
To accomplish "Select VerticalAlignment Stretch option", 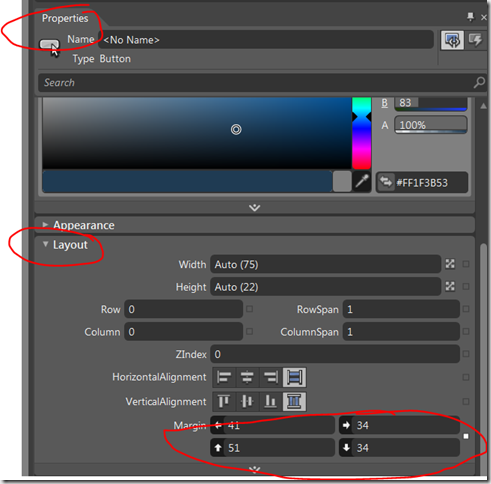I will 294,402.
